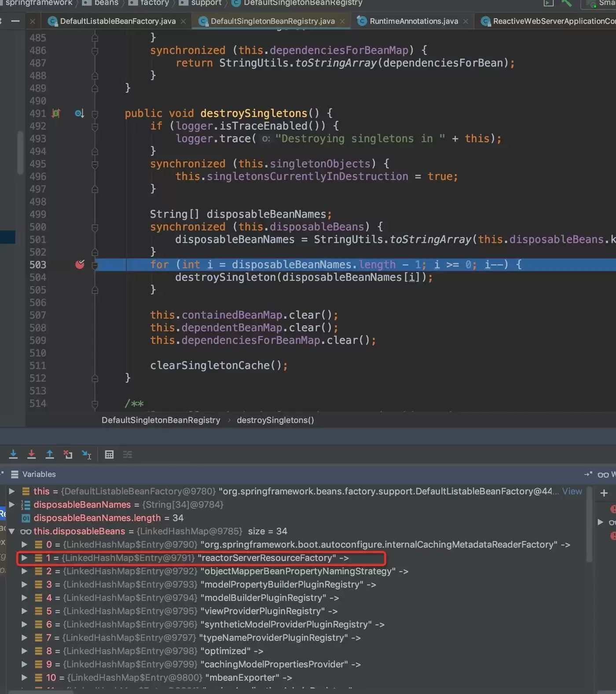
Task: Click the View link for 'this'
Action: (572, 491)
